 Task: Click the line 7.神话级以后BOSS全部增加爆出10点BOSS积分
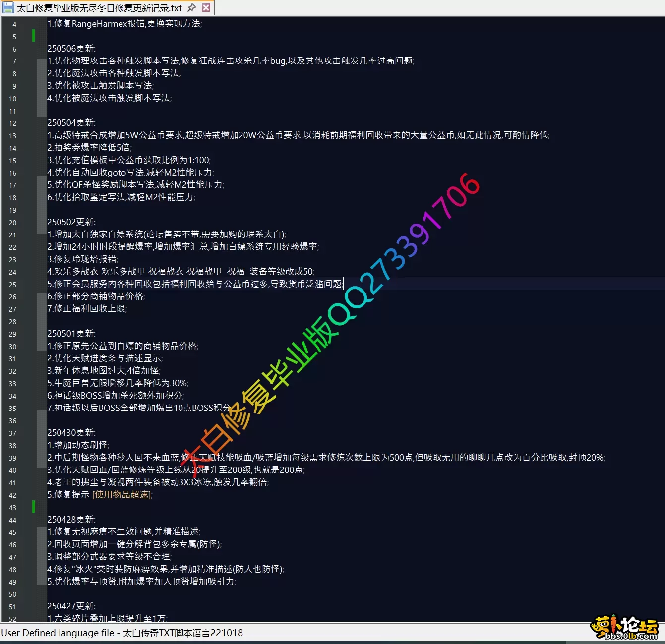(139, 408)
